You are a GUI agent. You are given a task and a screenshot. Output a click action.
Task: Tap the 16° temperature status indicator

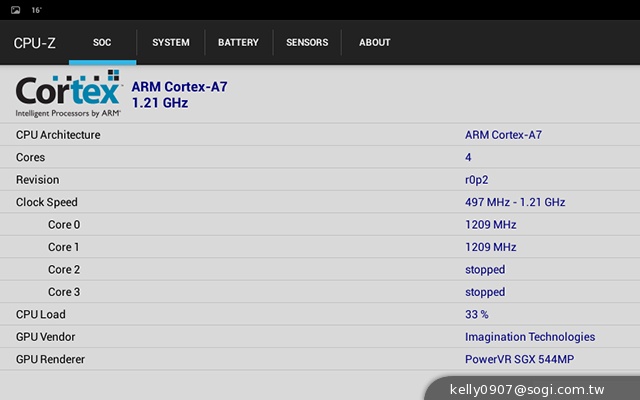click(36, 9)
